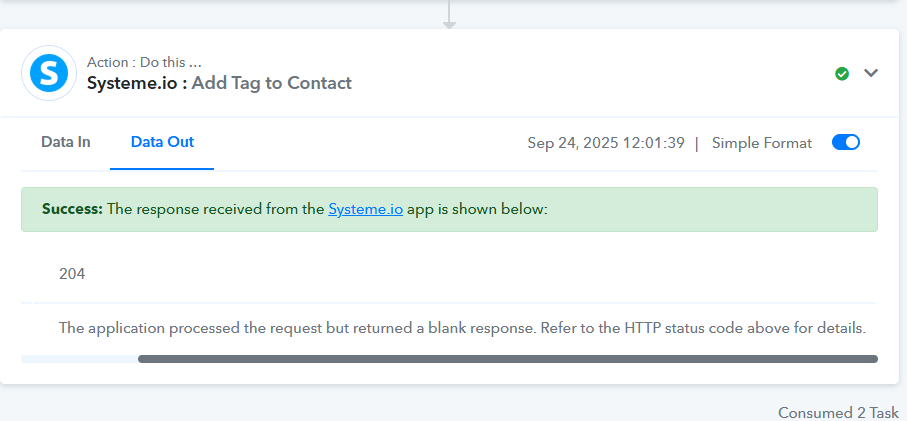Disable the Simple Format toggle switch
The image size is (907, 421).
coord(846,142)
